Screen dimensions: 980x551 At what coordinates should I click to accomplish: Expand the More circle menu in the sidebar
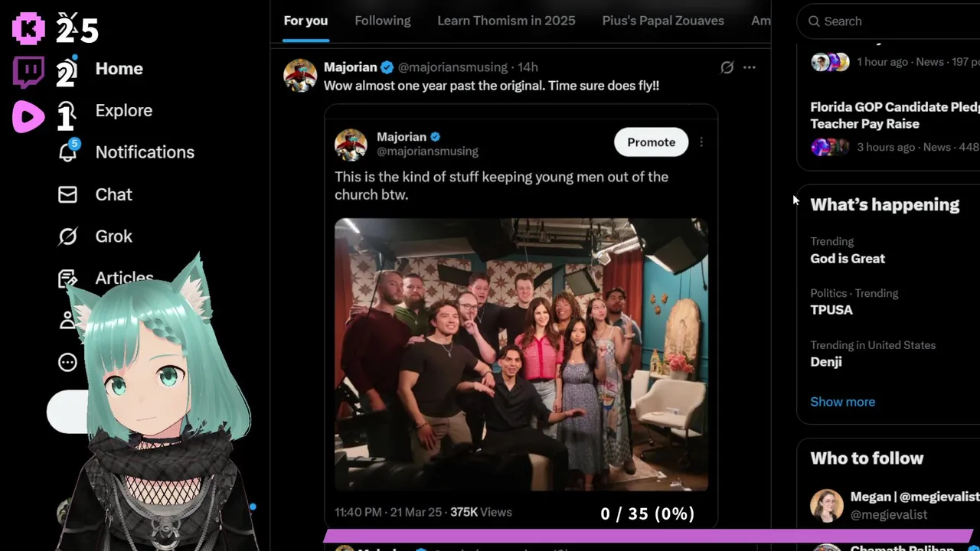67,362
